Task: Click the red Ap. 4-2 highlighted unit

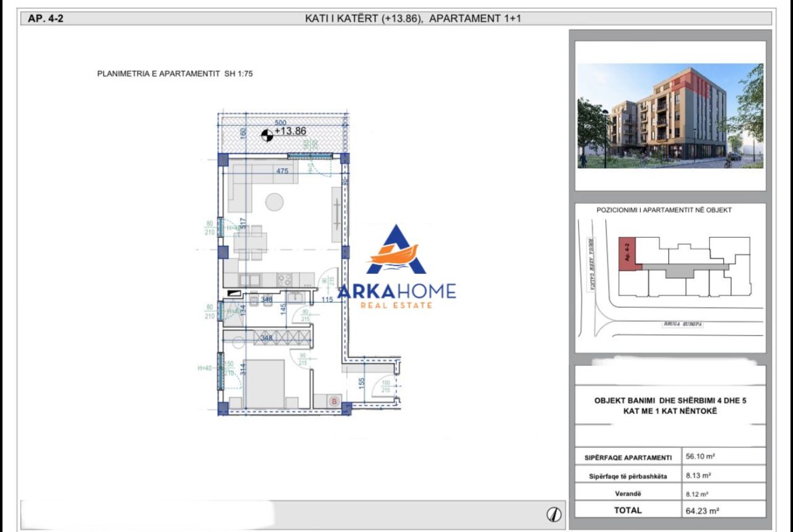Action: [628, 253]
